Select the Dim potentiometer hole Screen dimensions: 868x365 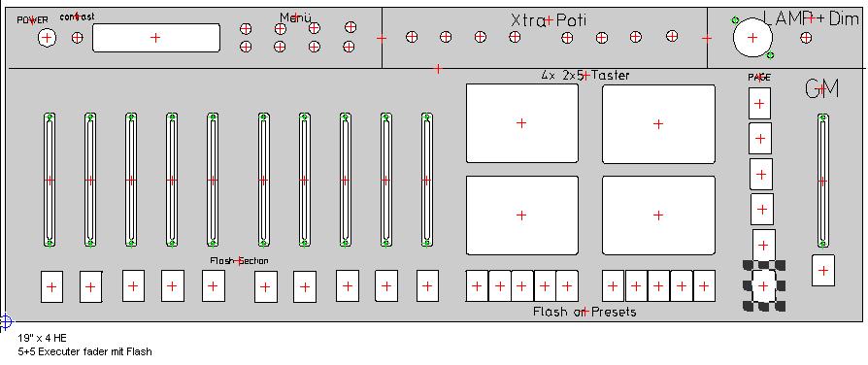806,38
